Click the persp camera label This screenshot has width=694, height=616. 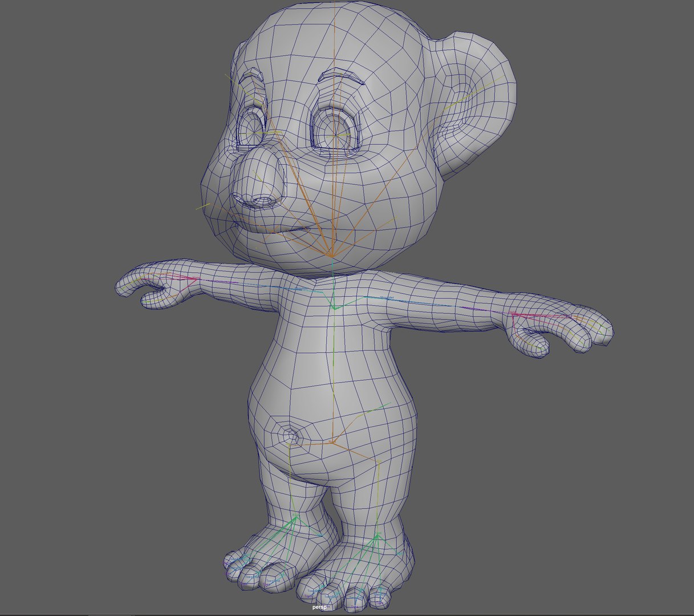(319, 607)
